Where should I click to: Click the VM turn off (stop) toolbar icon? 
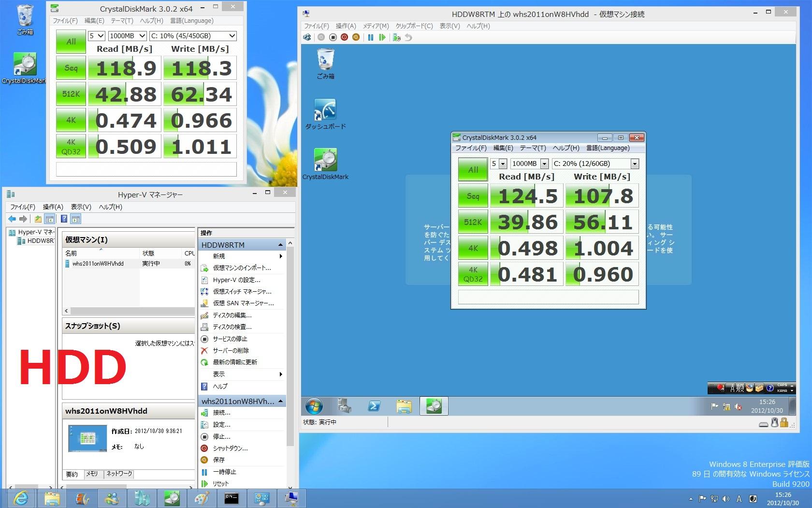pos(333,37)
